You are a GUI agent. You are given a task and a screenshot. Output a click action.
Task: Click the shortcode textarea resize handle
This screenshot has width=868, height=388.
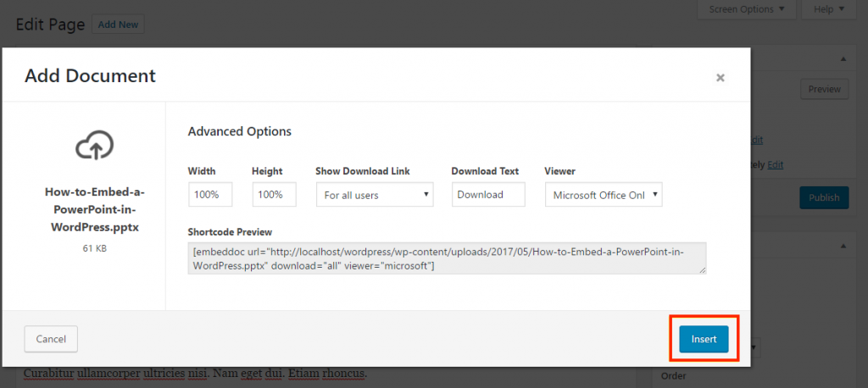703,270
